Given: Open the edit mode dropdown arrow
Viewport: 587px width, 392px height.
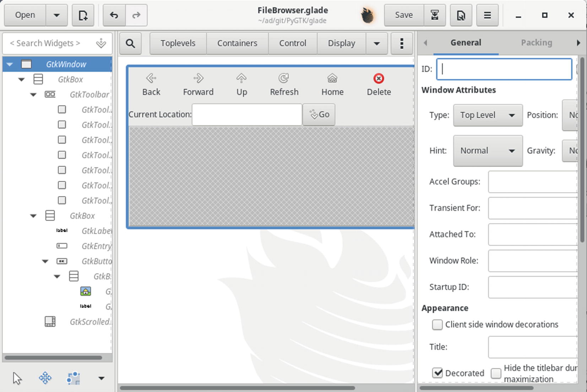Looking at the screenshot, I should 101,378.
